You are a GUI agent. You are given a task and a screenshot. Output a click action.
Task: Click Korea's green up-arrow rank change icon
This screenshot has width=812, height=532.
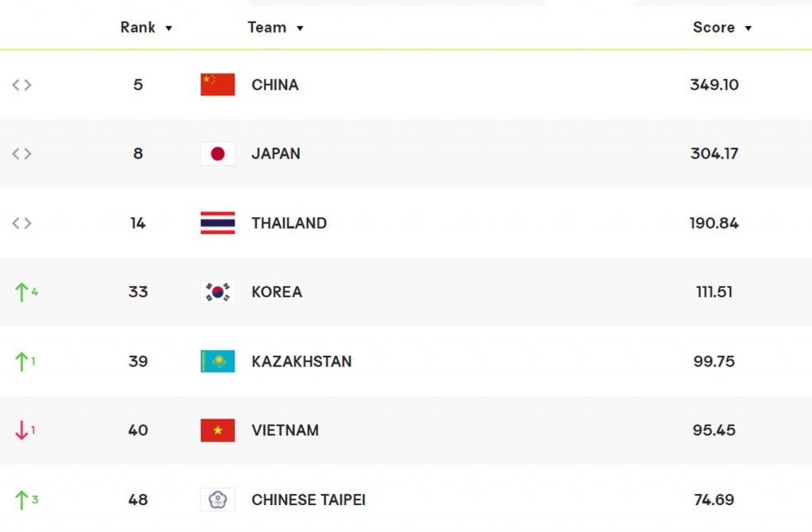point(22,292)
